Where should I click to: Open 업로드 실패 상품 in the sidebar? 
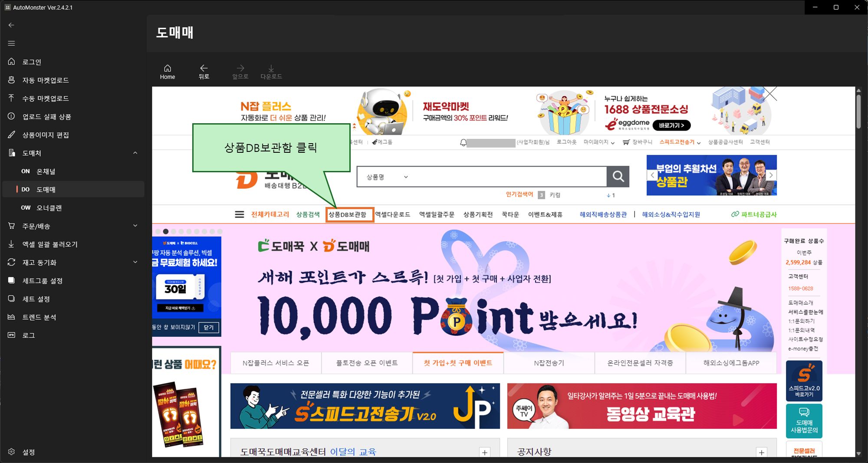click(x=73, y=117)
